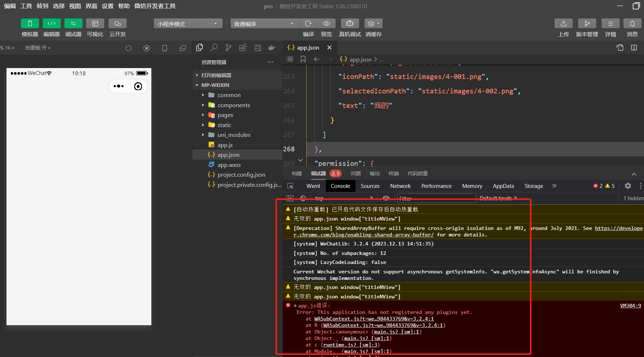Open the capsule menu dots in simulator
The width and height of the screenshot is (644, 357).
pyautogui.click(x=118, y=86)
